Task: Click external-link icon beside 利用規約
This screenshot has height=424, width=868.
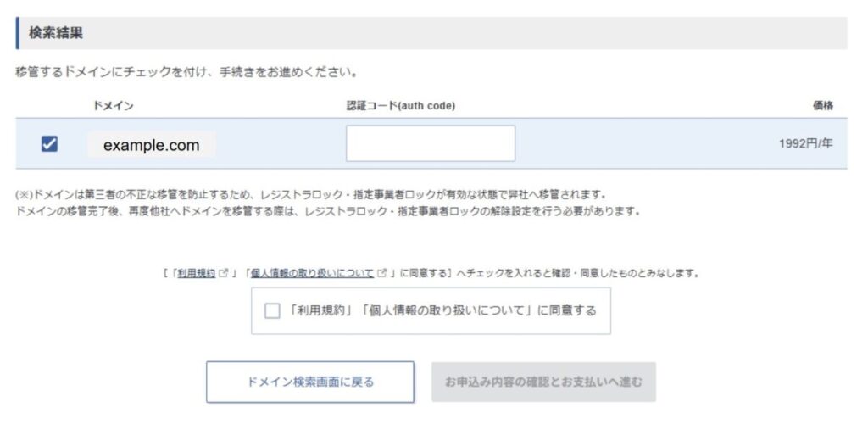Action: [x=224, y=274]
